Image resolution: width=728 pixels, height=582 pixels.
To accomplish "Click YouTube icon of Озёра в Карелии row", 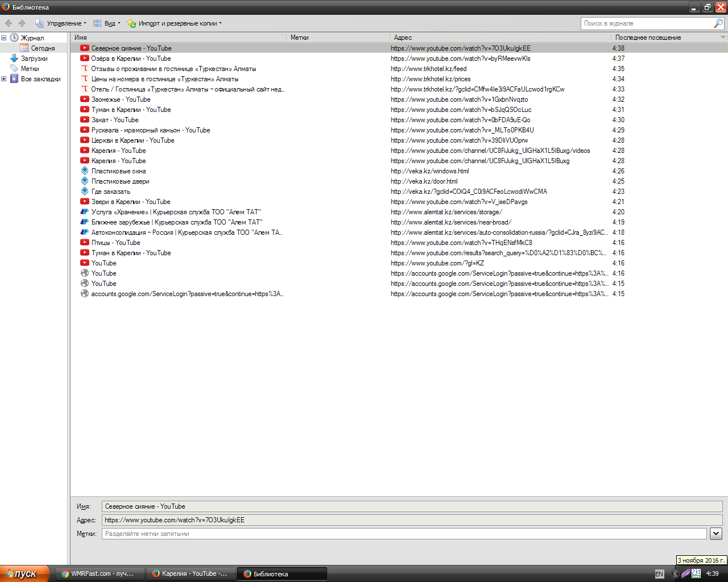I will coord(85,59).
